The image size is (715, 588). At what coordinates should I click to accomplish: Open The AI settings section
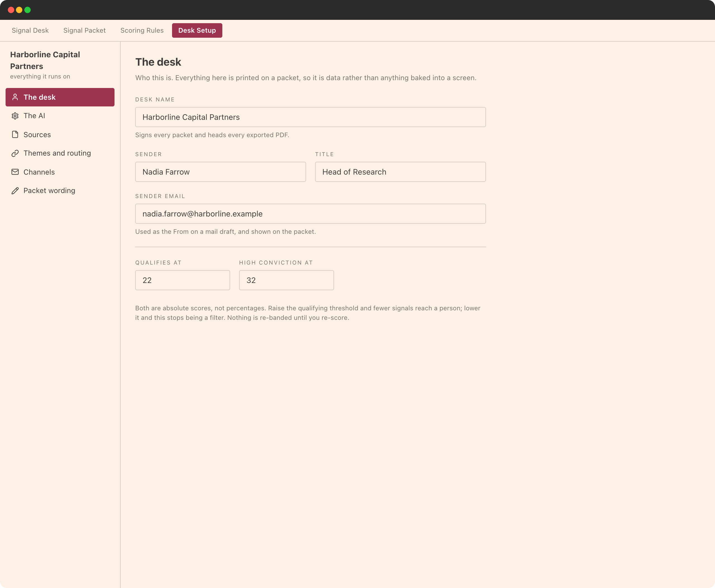(60, 116)
